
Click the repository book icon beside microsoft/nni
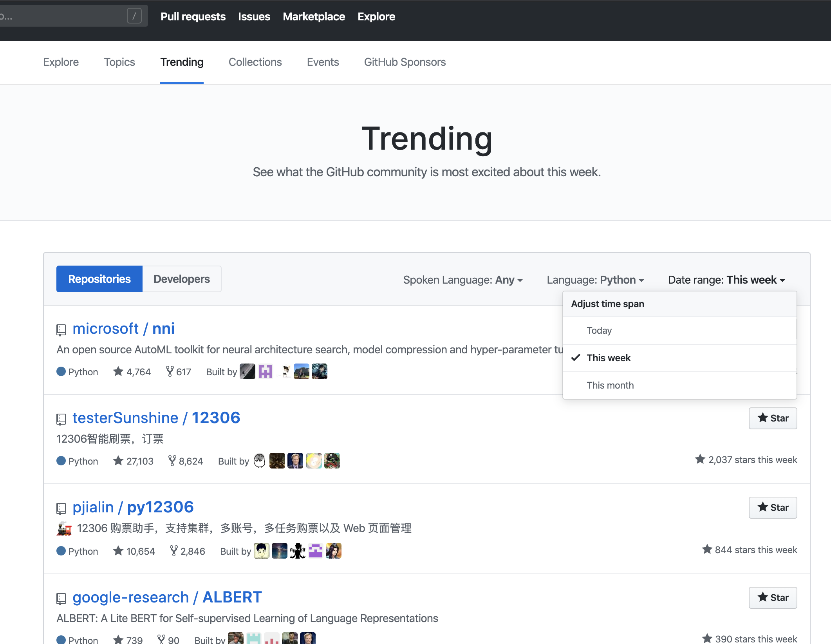point(61,329)
